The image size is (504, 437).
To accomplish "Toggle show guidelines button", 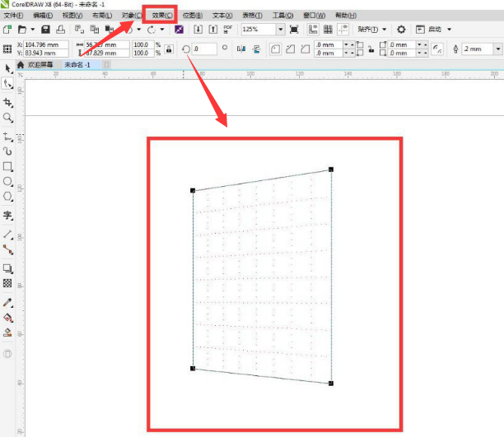I will coord(343,30).
